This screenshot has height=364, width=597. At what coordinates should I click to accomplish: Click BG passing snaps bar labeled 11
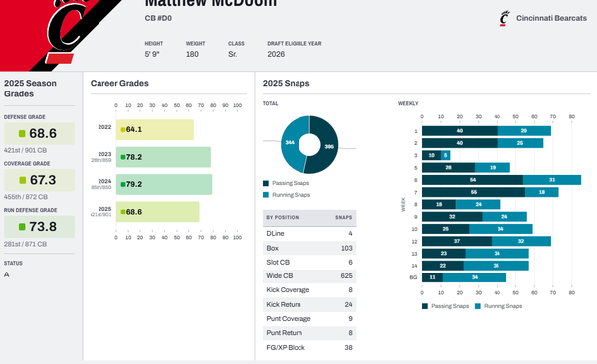432,277
